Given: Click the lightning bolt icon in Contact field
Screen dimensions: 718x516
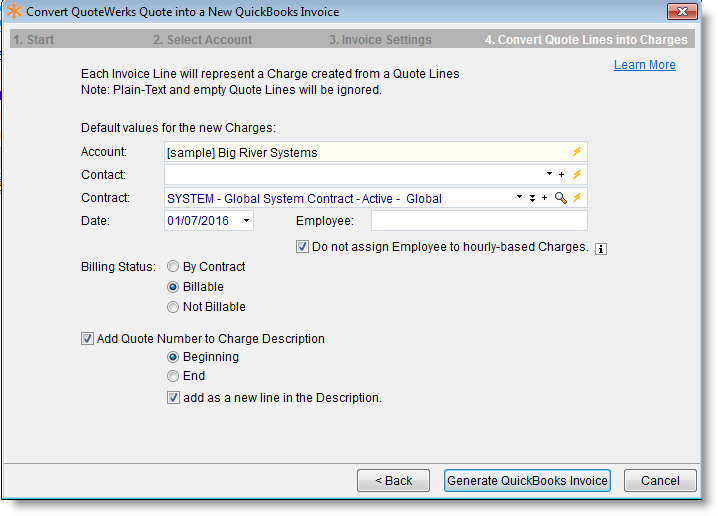Looking at the screenshot, I should click(x=576, y=175).
